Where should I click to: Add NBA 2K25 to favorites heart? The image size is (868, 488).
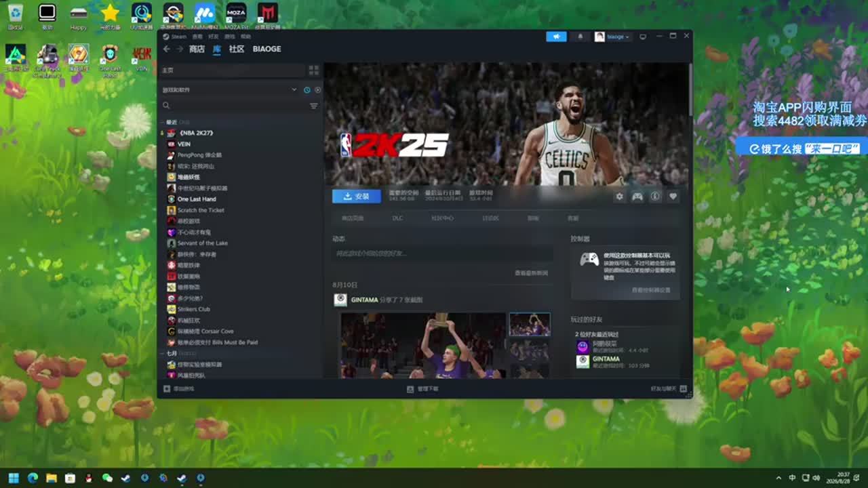pos(673,197)
